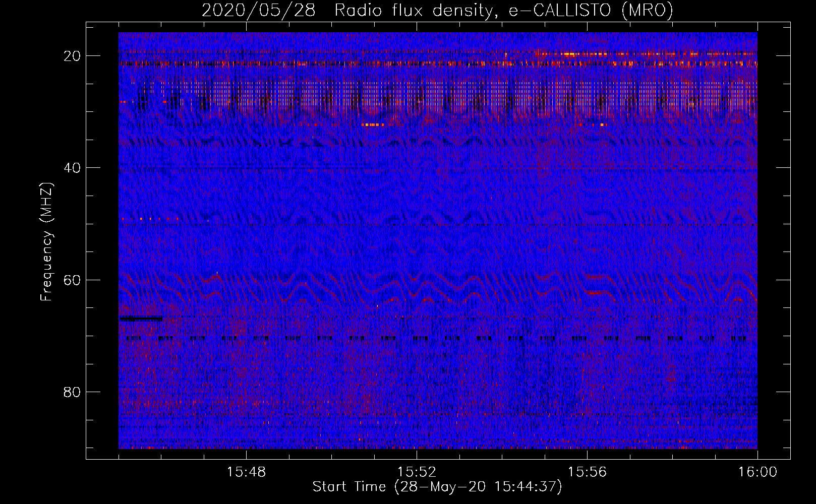
Task: Click the "15:52" time tick label
Action: (417, 472)
